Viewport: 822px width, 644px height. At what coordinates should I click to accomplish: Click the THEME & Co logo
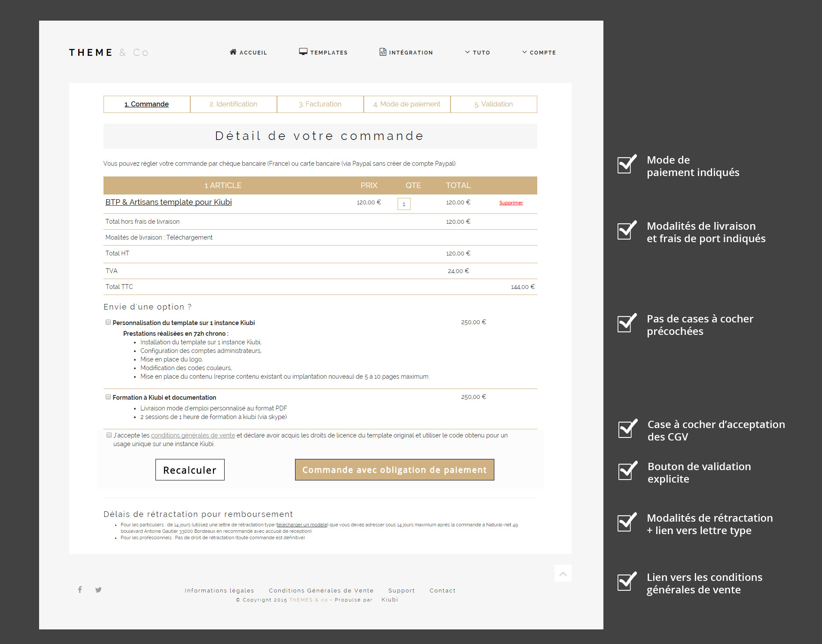pyautogui.click(x=109, y=52)
